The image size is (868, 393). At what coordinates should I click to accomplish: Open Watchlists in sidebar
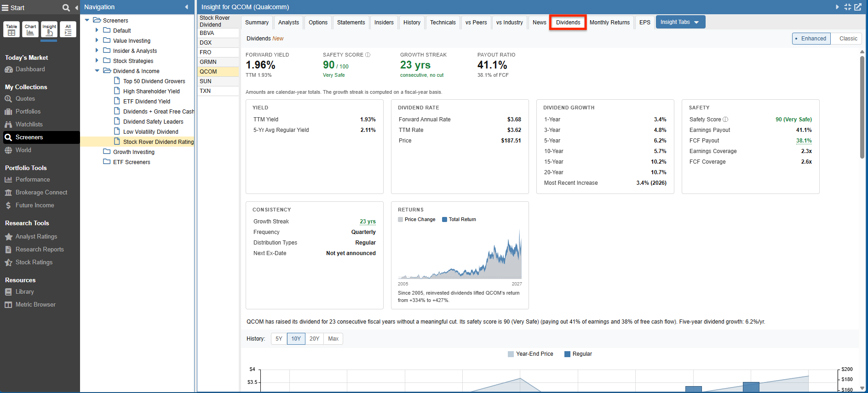pos(29,125)
